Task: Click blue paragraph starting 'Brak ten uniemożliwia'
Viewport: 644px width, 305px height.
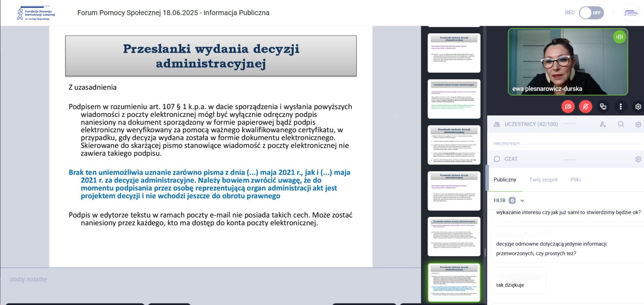Action: pyautogui.click(x=209, y=184)
